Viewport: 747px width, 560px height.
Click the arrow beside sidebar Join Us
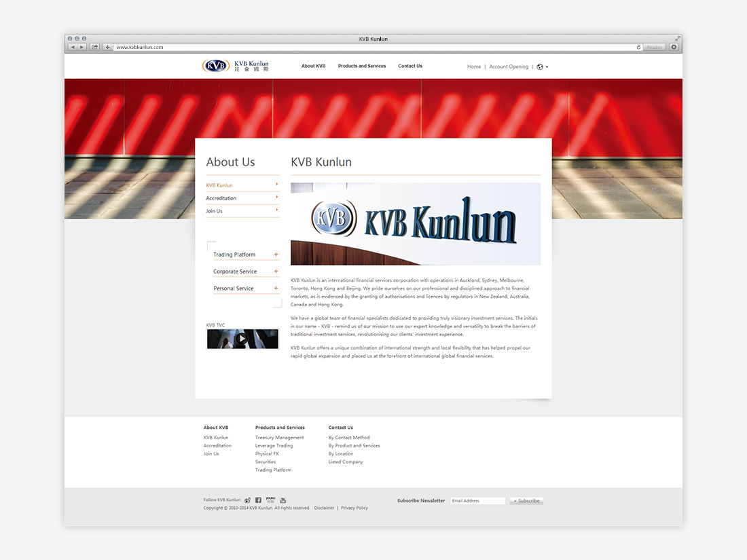click(277, 210)
